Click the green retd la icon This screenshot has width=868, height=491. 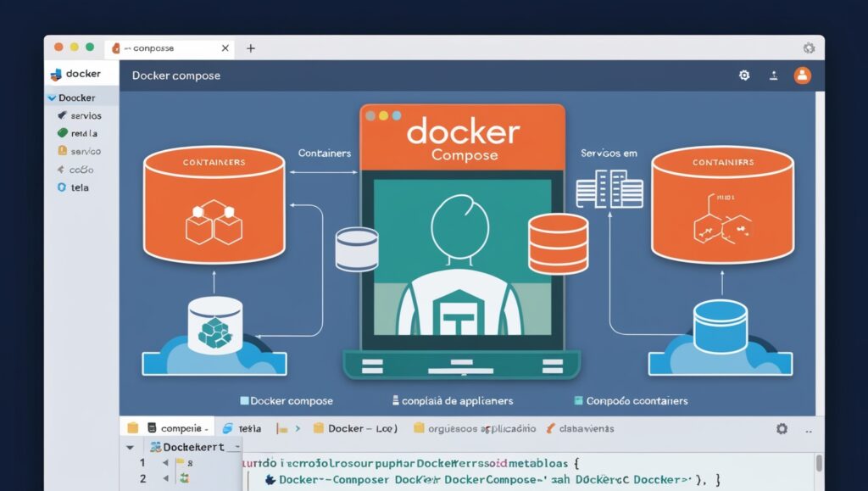tap(63, 133)
